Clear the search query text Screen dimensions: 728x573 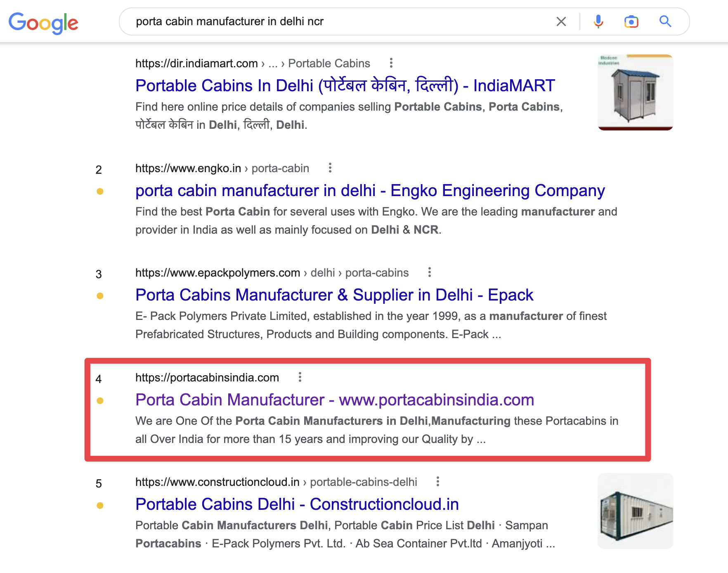(561, 21)
